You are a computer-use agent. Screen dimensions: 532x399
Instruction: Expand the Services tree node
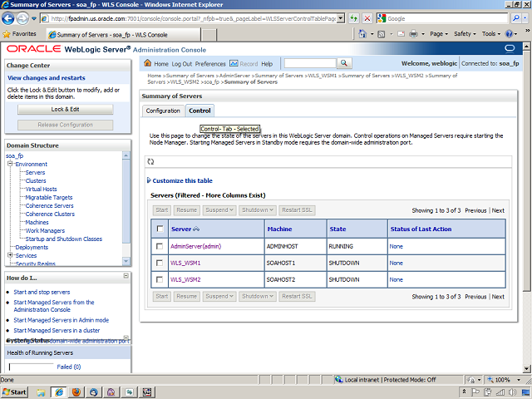[x=10, y=255]
